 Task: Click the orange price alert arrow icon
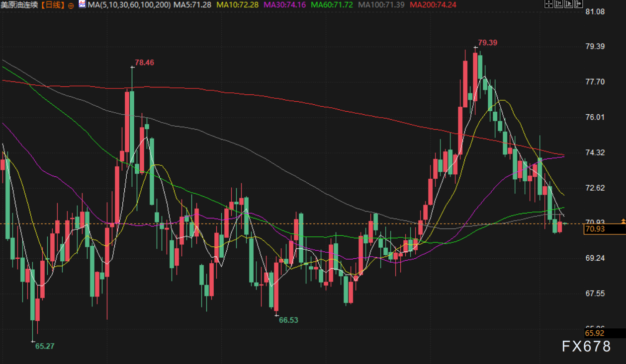pyautogui.click(x=623, y=220)
